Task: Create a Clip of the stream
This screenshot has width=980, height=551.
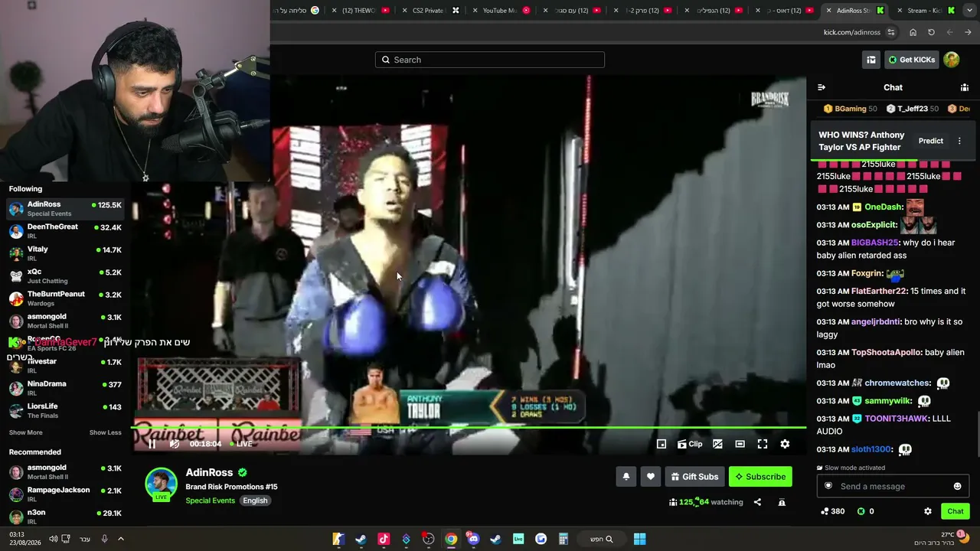Action: tap(690, 444)
